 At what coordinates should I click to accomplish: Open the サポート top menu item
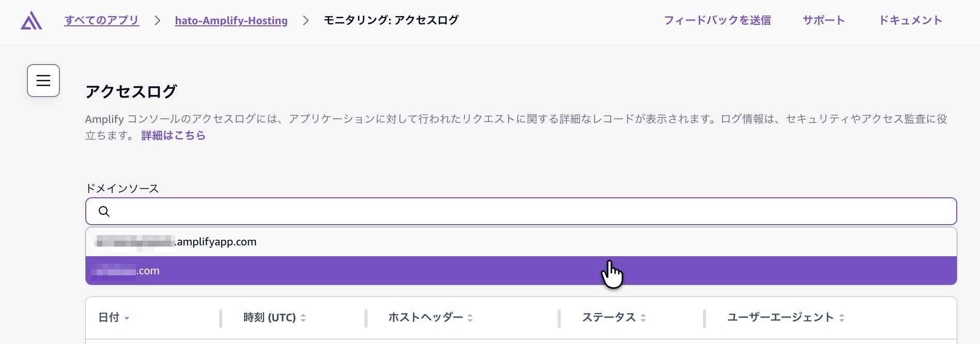[823, 20]
